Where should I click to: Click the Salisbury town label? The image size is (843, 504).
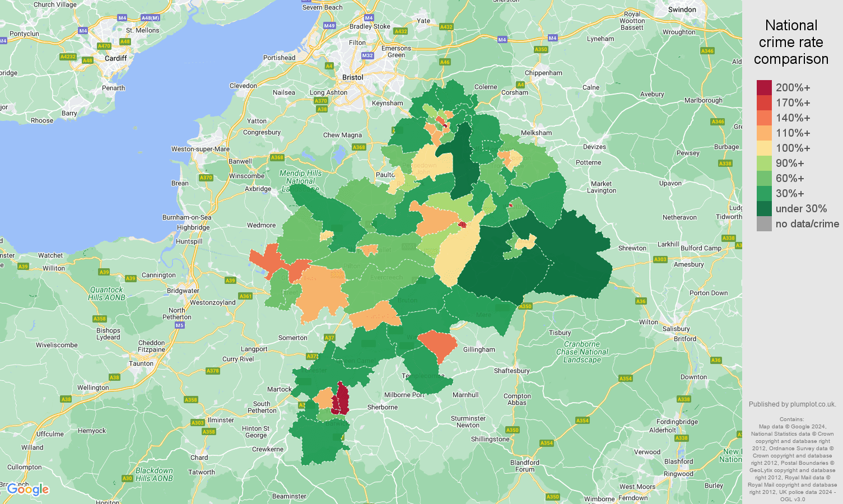click(675, 330)
